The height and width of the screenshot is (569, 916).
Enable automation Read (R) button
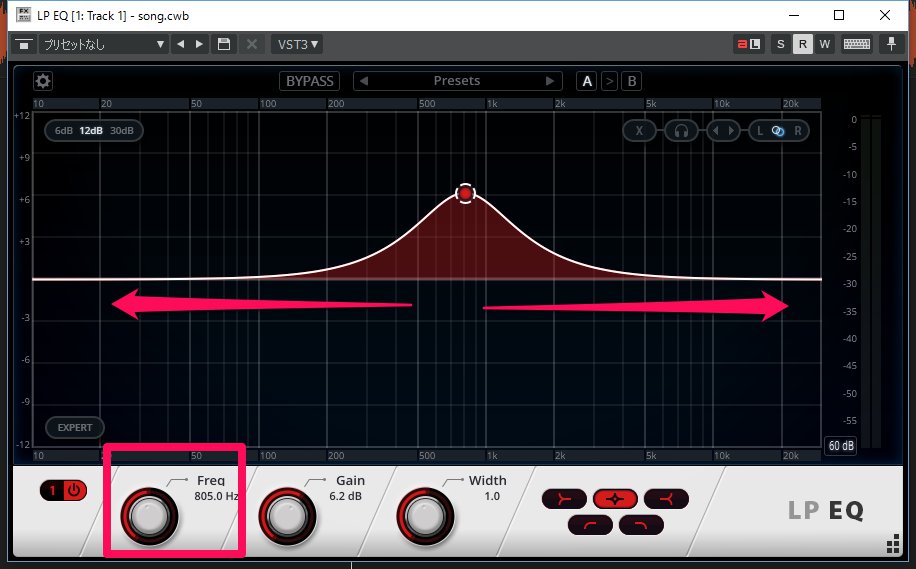click(x=803, y=44)
